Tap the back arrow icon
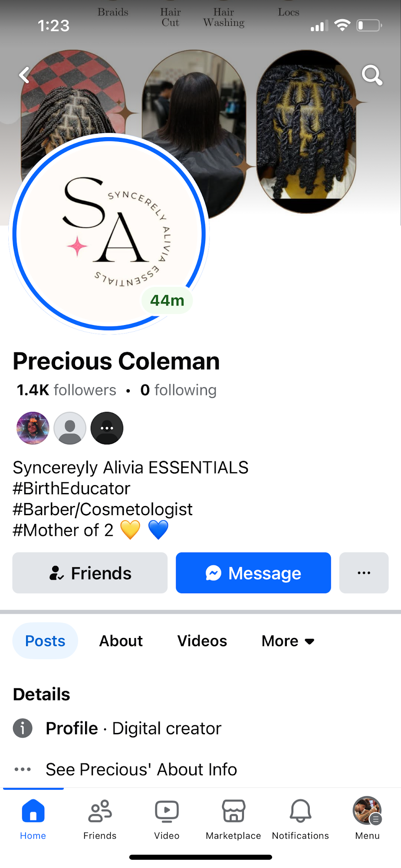 (x=25, y=75)
